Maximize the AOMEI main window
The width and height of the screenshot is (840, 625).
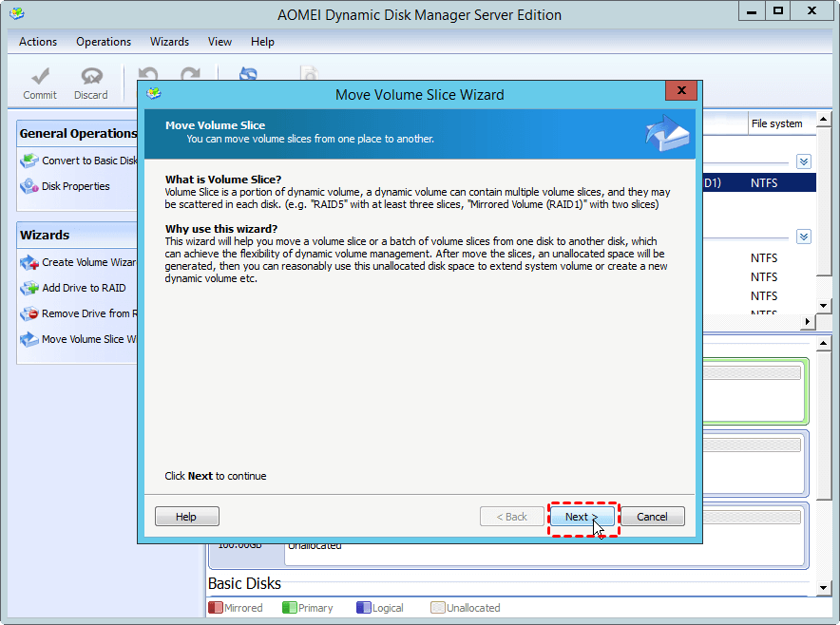(x=778, y=11)
